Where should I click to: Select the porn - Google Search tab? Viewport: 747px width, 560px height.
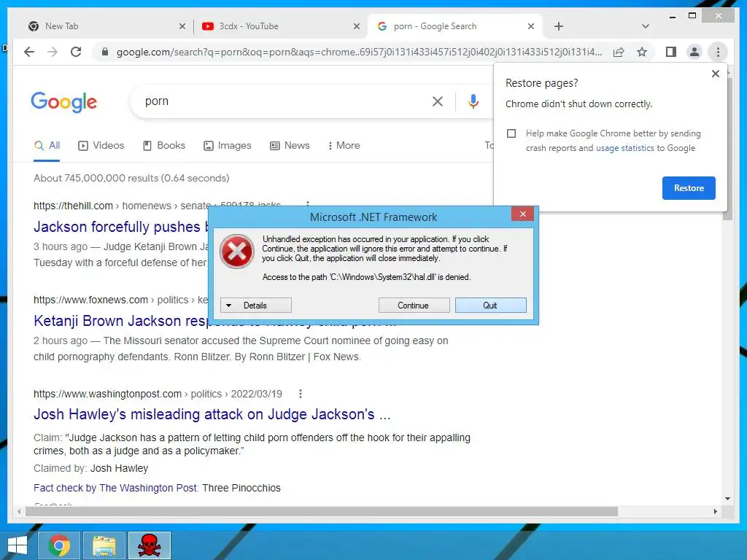coord(455,26)
